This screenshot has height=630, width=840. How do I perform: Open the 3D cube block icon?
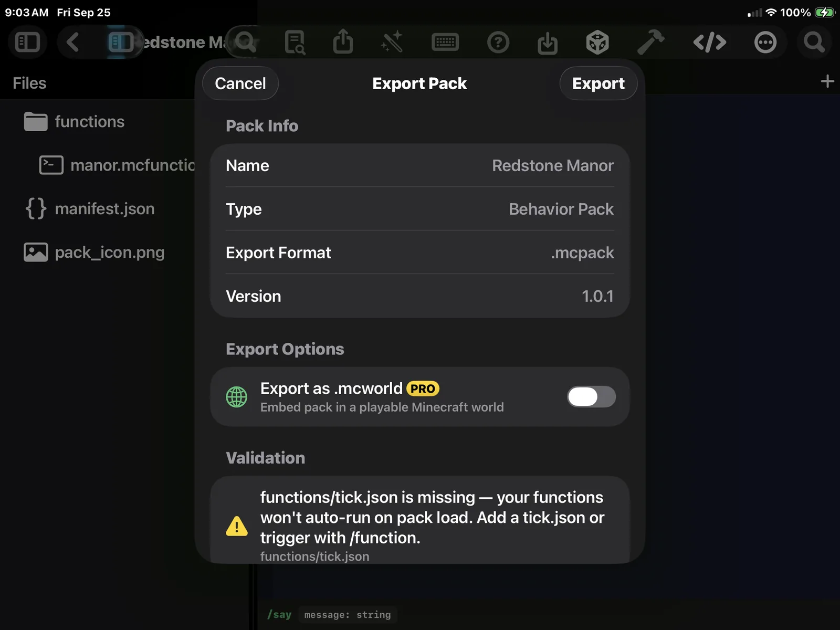coord(597,42)
